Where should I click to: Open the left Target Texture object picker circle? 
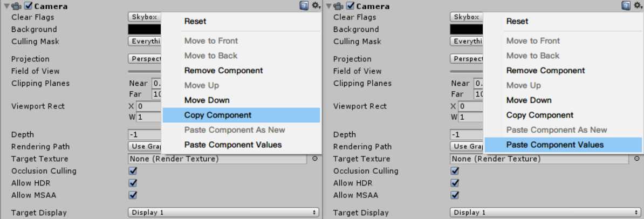click(x=315, y=159)
